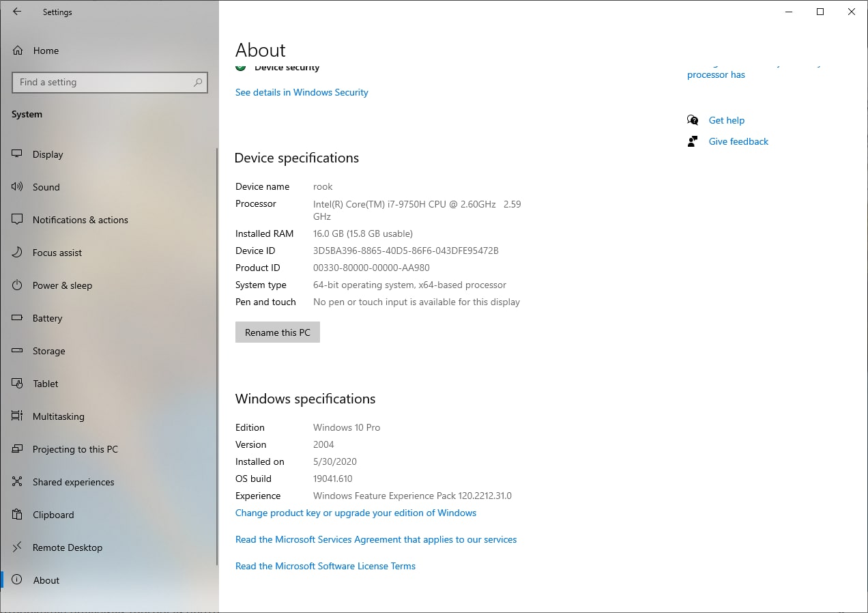Click the System type 64-bit value
Screen dimensions: 868x613
[x=409, y=285]
